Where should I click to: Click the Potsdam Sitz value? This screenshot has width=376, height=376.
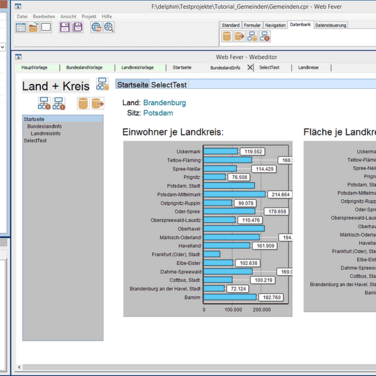point(158,113)
